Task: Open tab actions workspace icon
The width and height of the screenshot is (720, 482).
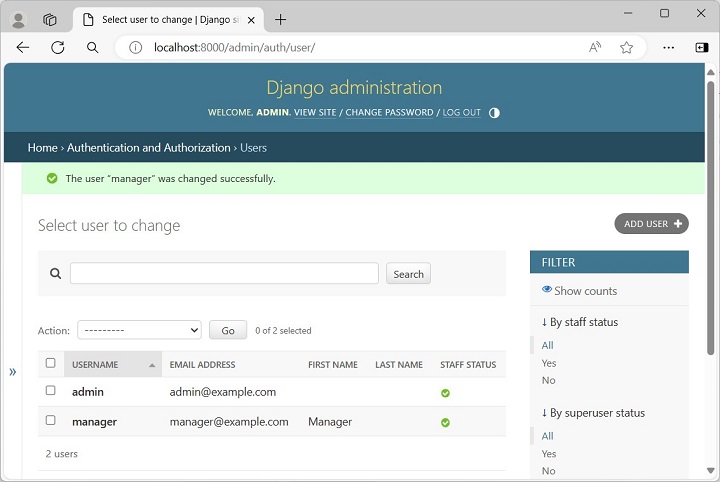Action: click(50, 20)
